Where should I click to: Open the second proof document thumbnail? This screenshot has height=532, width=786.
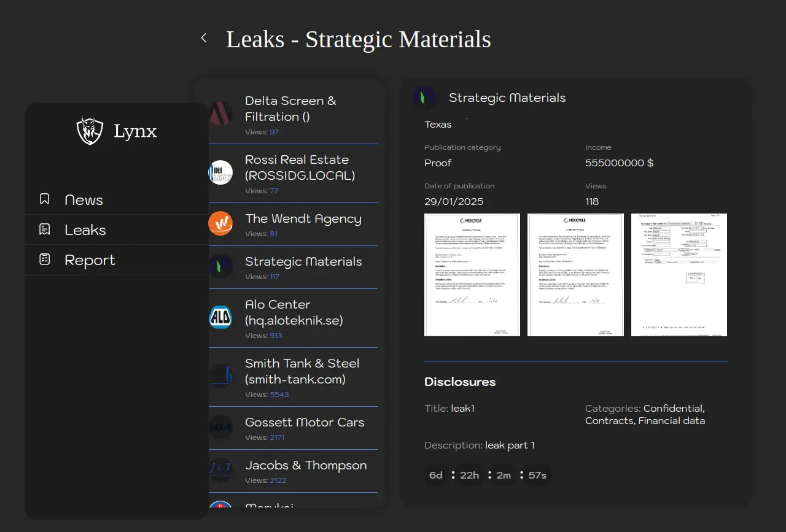point(575,275)
